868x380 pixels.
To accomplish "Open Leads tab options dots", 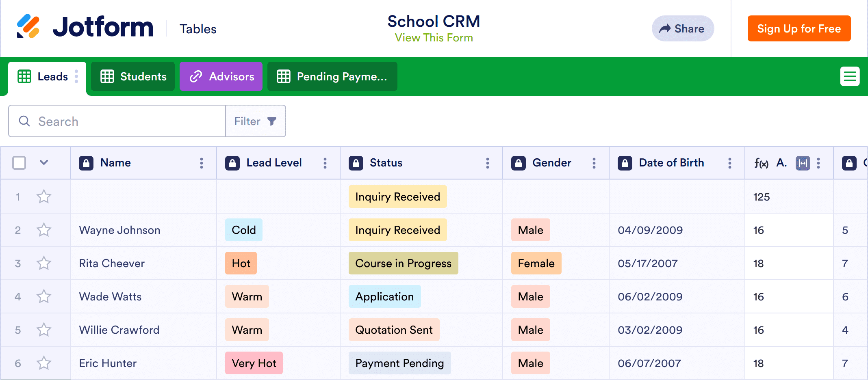I will pyautogui.click(x=76, y=76).
